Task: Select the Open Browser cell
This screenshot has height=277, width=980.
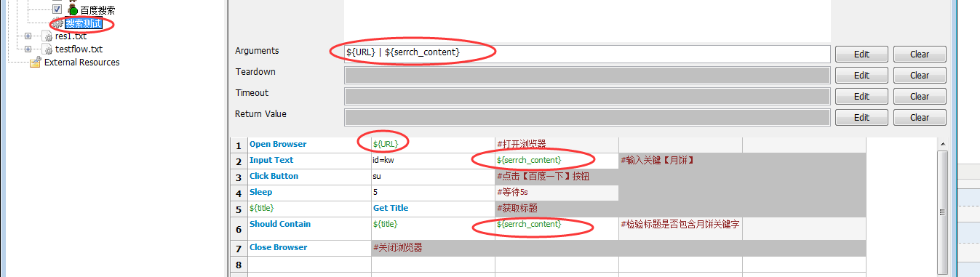Action: click(x=309, y=145)
